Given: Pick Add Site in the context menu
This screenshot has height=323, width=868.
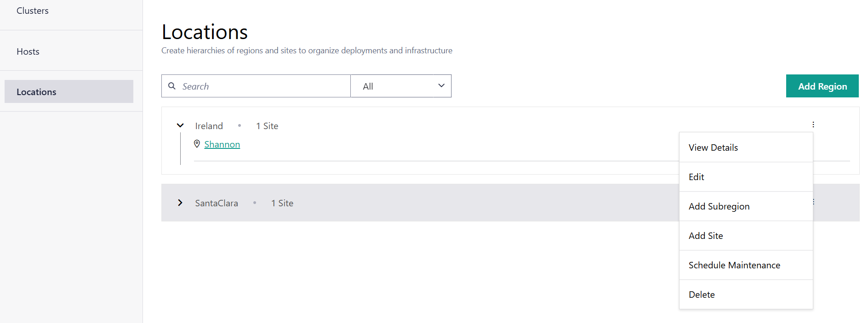Looking at the screenshot, I should [x=706, y=236].
